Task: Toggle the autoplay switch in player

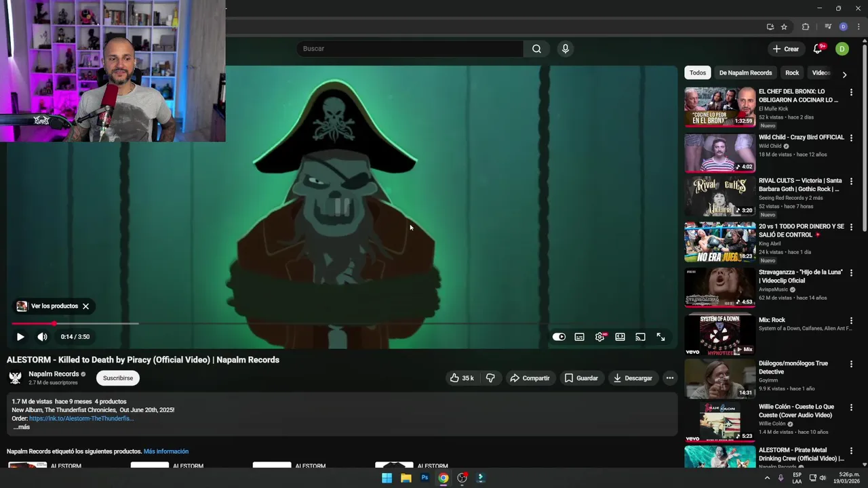Action: [559, 337]
